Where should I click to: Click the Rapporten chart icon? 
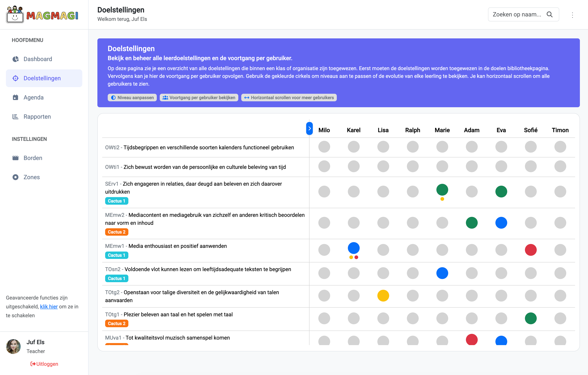(15, 116)
